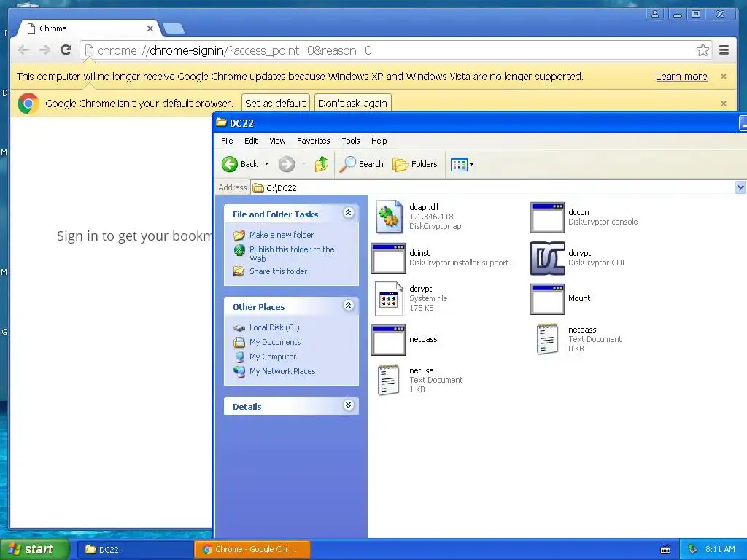Expand the Details panel
Image resolution: width=747 pixels, height=560 pixels.
point(348,405)
